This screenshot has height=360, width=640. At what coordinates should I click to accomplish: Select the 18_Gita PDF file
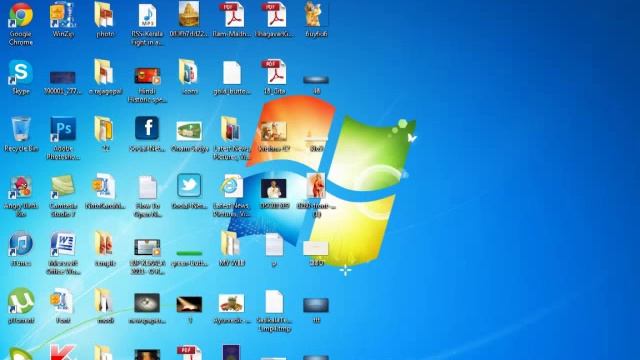pyautogui.click(x=274, y=72)
